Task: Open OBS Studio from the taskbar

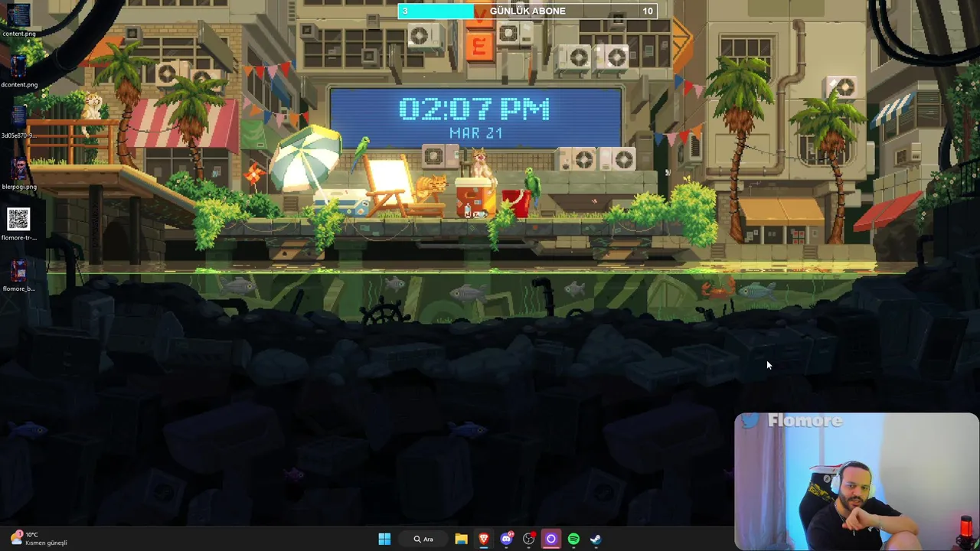Action: pos(528,539)
